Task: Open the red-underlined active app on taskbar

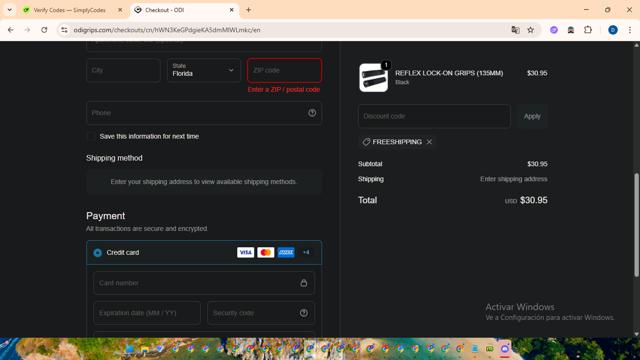Action: point(504,349)
